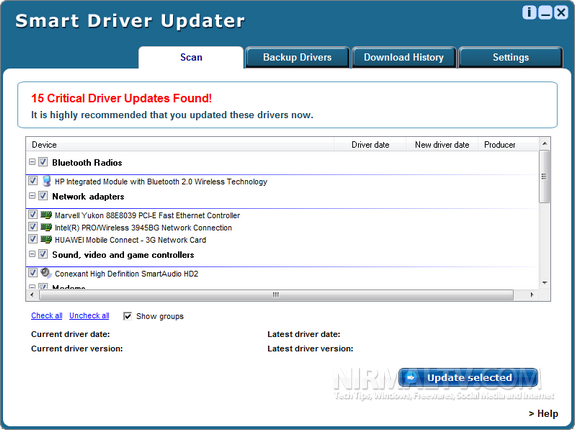The width and height of the screenshot is (575, 430).
Task: Click the network card icon beside Marvell Yukon
Action: coord(46,215)
